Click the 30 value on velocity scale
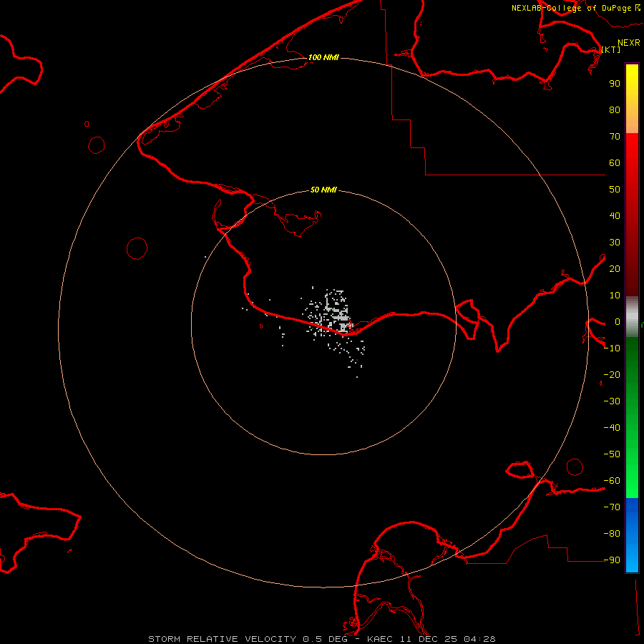The width and height of the screenshot is (644, 644). coord(615,243)
